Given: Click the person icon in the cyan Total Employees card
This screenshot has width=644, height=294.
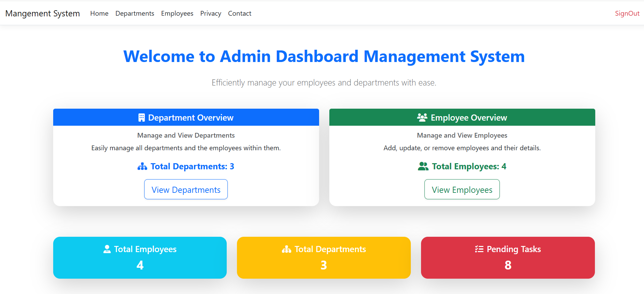Looking at the screenshot, I should coord(107,249).
